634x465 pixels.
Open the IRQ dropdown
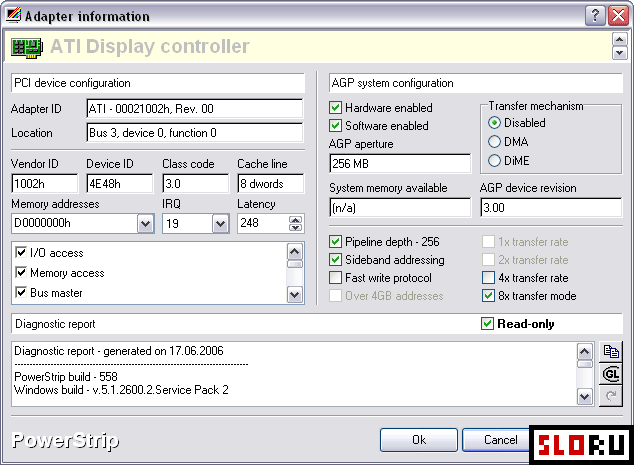click(220, 224)
